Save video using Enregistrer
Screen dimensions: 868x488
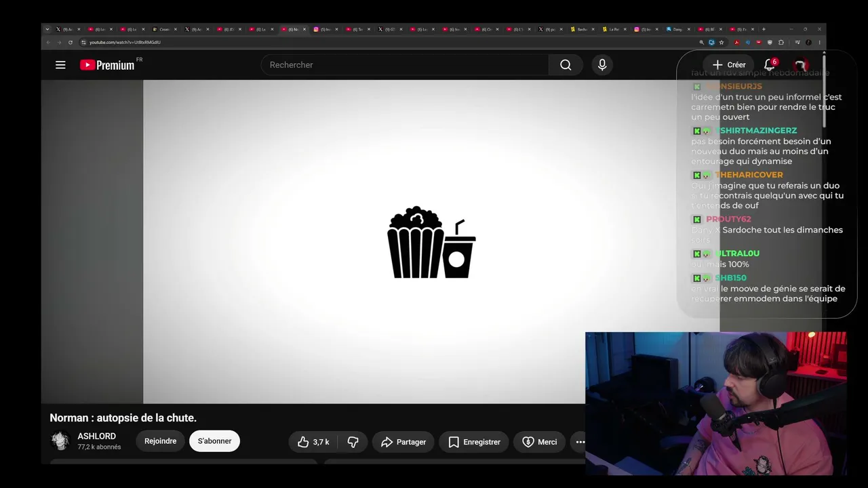coord(474,442)
